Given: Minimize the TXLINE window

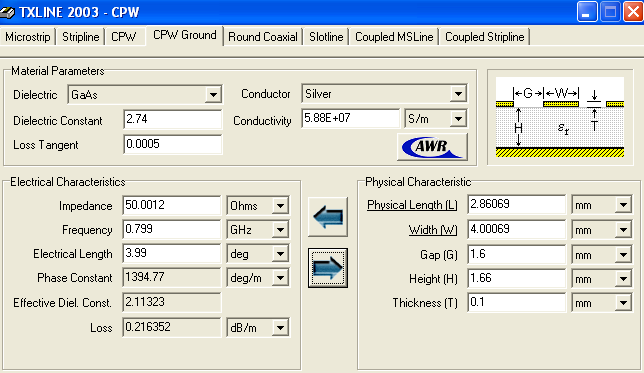Looking at the screenshot, I should (587, 12).
